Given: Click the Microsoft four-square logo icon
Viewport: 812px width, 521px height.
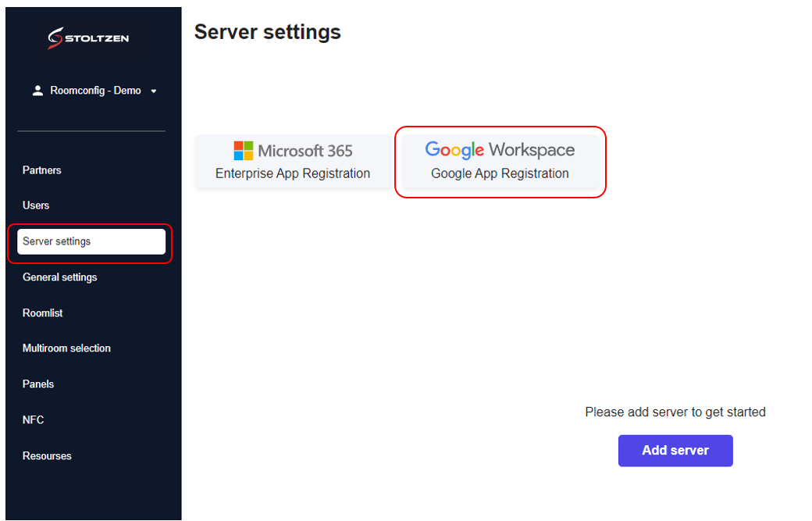Looking at the screenshot, I should pos(244,151).
